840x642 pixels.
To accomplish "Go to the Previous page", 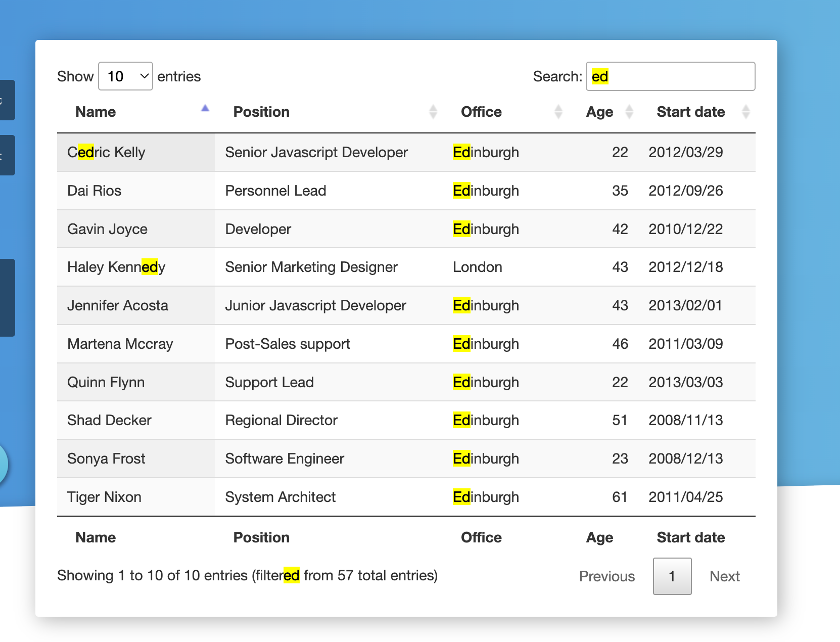I will (607, 576).
